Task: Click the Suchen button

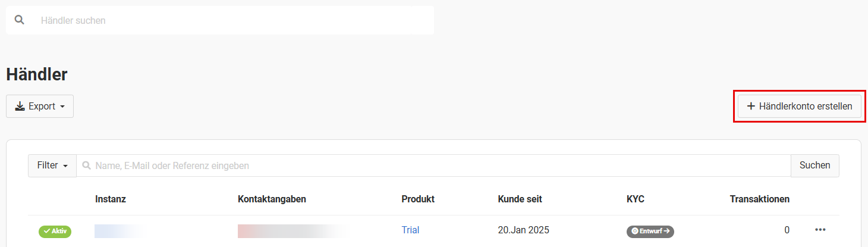Action: (x=814, y=165)
